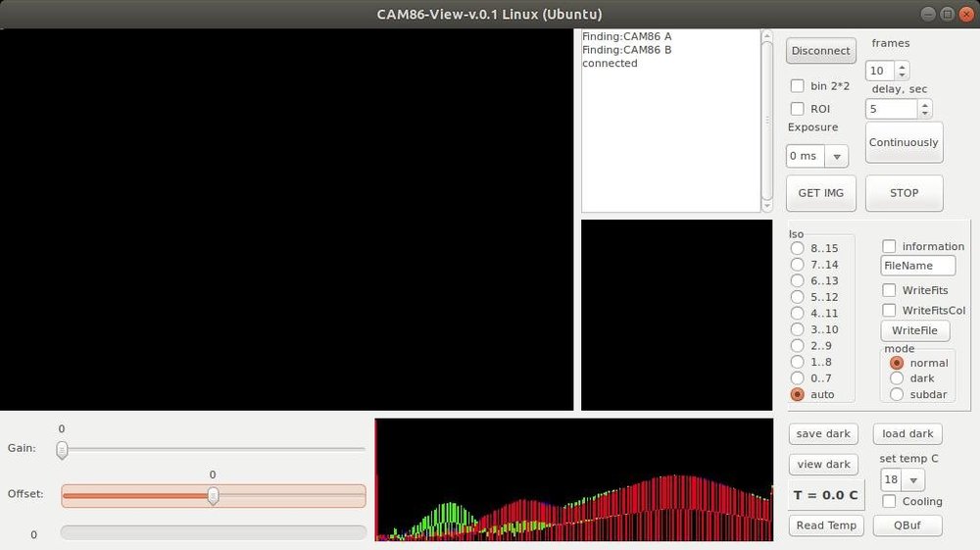Click the histogram display panel

[x=573, y=479]
